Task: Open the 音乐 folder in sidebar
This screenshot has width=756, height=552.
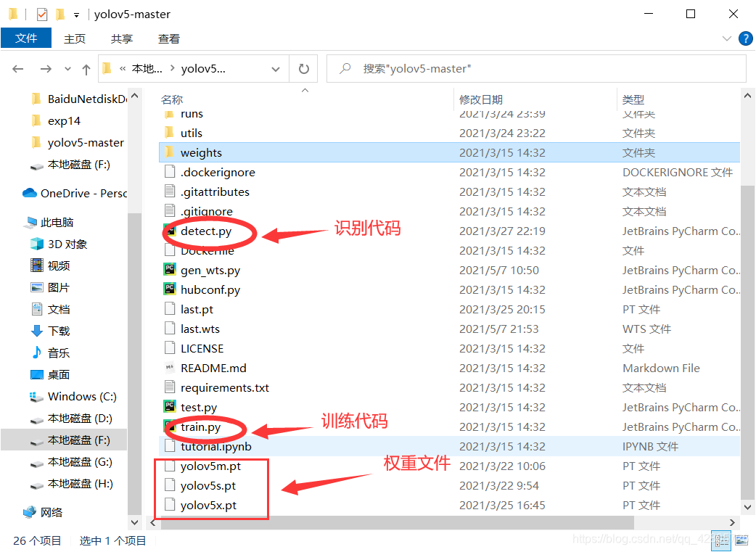Action: [x=51, y=353]
